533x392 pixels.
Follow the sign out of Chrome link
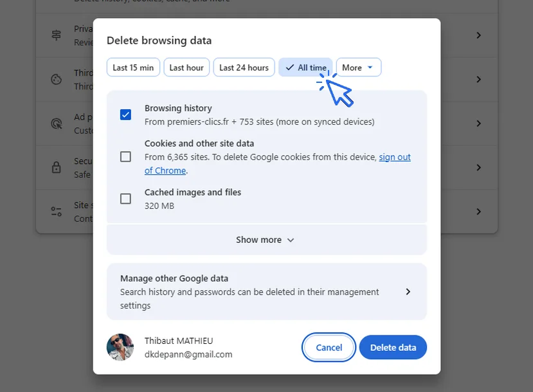[394, 157]
